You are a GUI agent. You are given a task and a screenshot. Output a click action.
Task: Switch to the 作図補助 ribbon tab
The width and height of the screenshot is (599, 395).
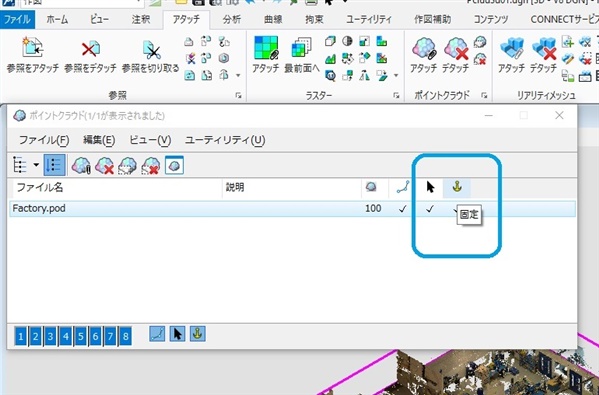[x=432, y=19]
